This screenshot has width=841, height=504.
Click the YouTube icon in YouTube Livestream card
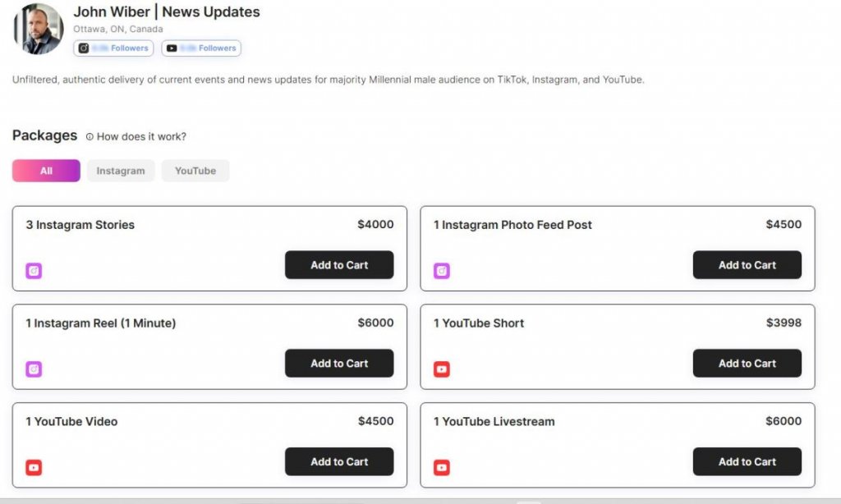coord(442,468)
